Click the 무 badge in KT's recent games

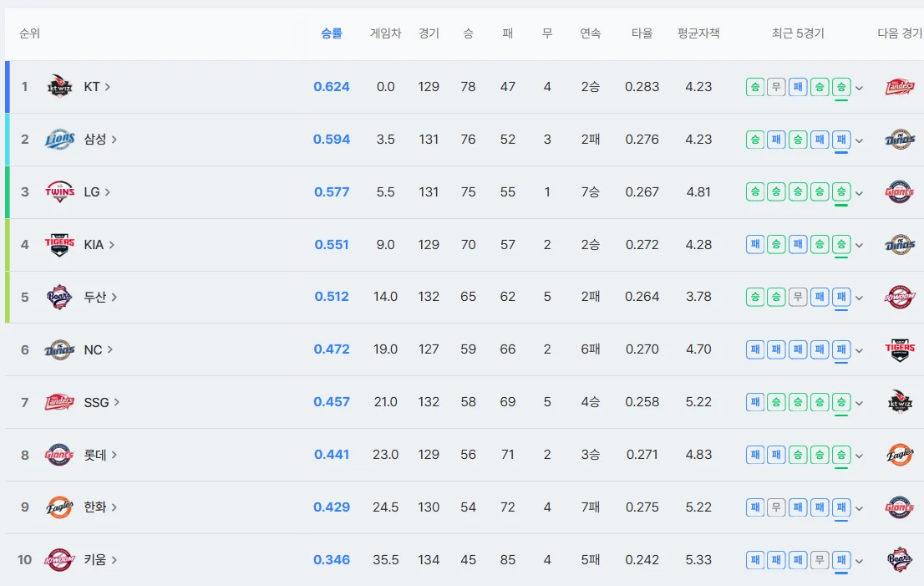pos(776,87)
